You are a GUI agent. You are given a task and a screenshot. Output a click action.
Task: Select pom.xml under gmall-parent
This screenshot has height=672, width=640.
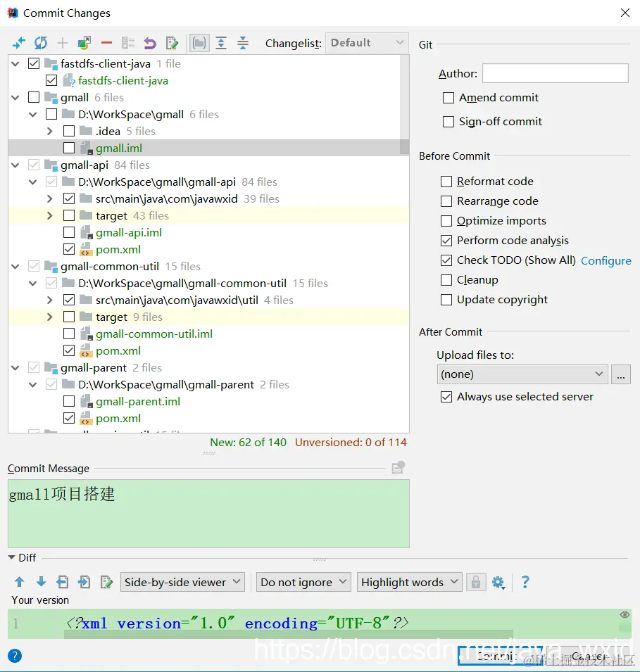(118, 418)
